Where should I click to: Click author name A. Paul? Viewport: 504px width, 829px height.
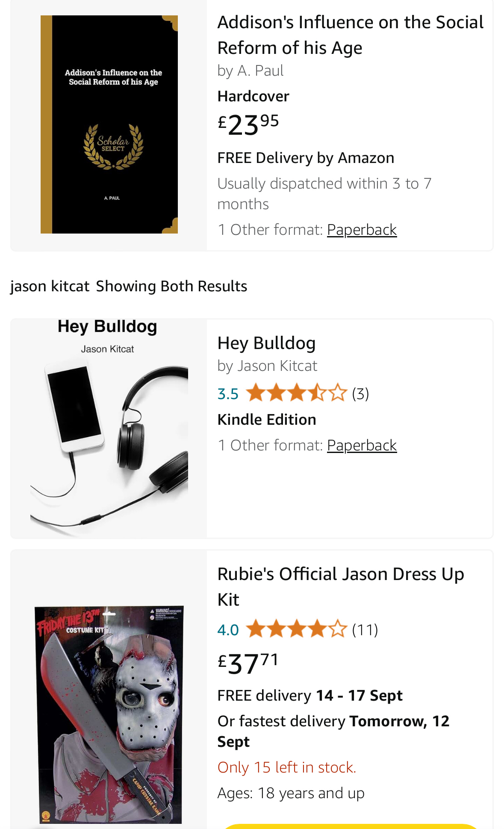click(260, 71)
